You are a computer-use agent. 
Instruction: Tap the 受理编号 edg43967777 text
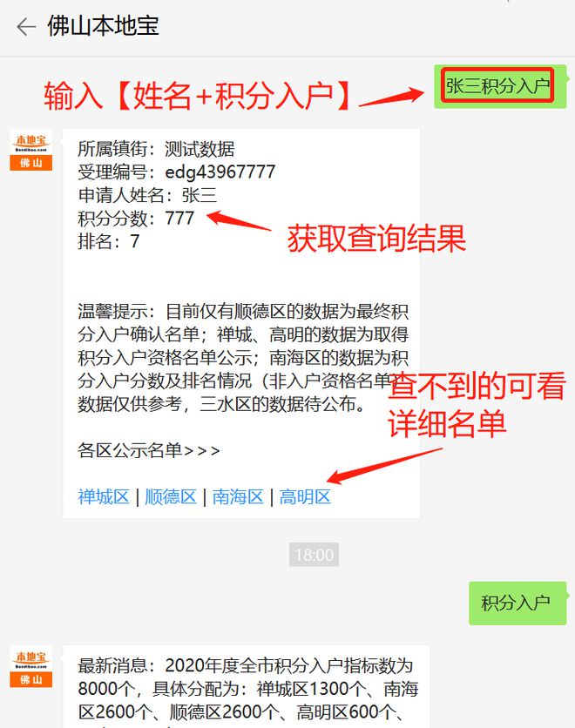[177, 172]
